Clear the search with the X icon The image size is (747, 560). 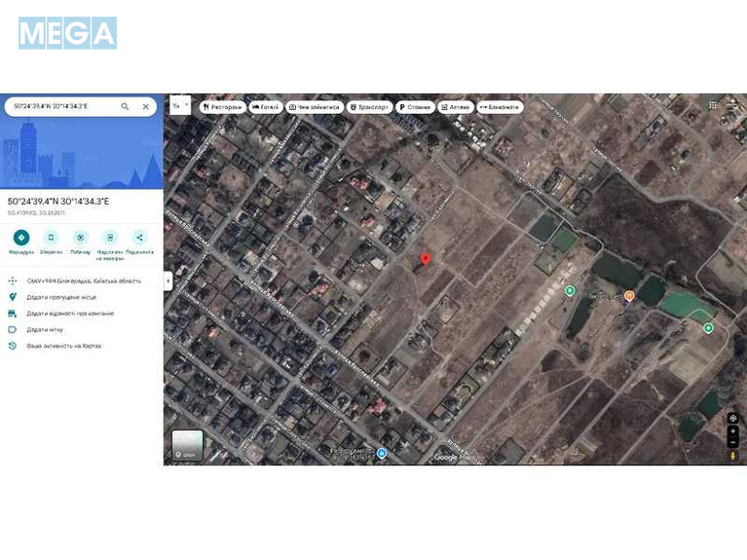click(146, 107)
